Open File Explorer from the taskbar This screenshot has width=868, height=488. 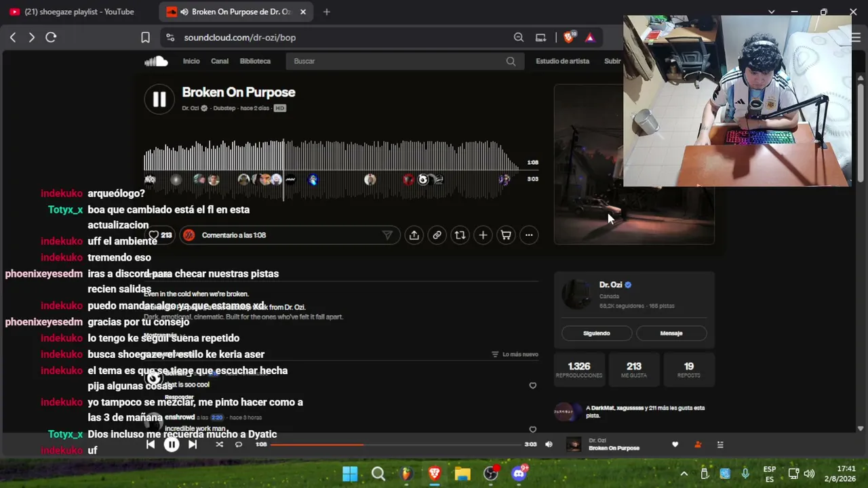click(462, 474)
